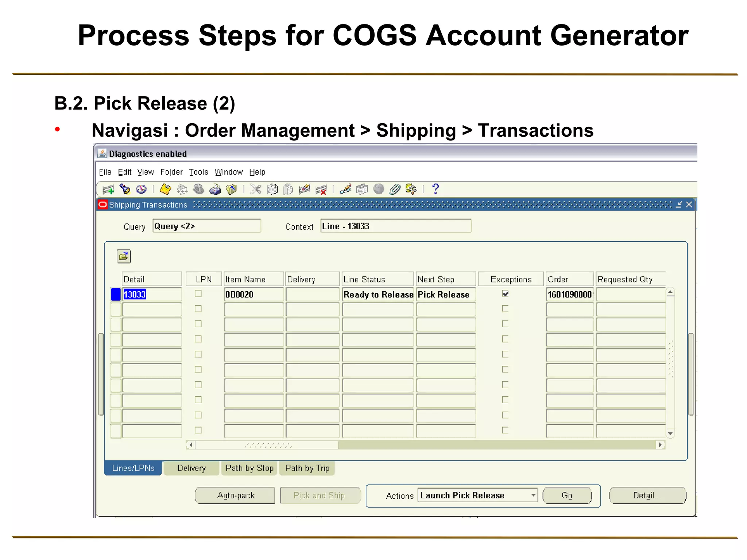Toggle LPN checkbox in second row

[x=198, y=309]
